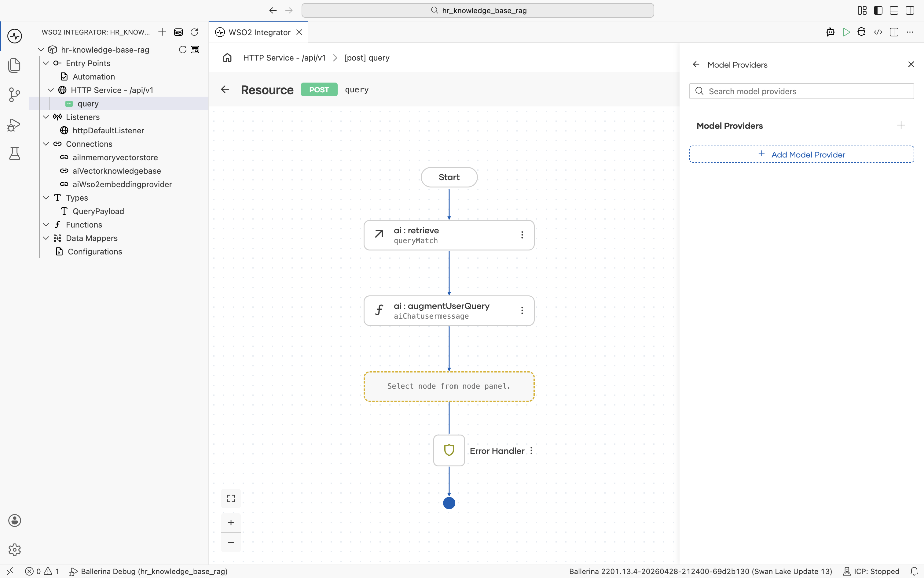Click the overview icon in sidebar header
The height and width of the screenshot is (578, 924).
[x=178, y=32]
